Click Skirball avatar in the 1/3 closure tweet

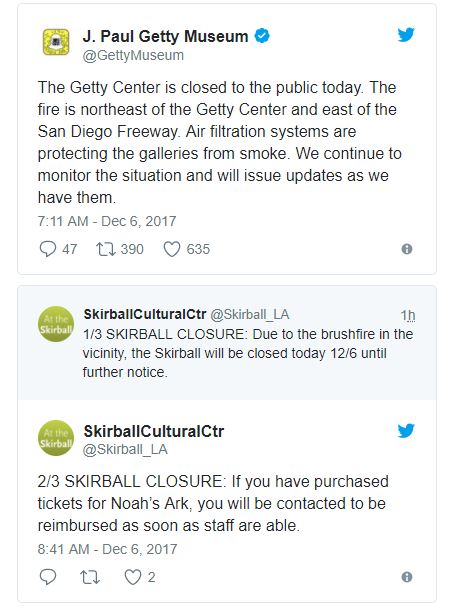click(x=56, y=324)
